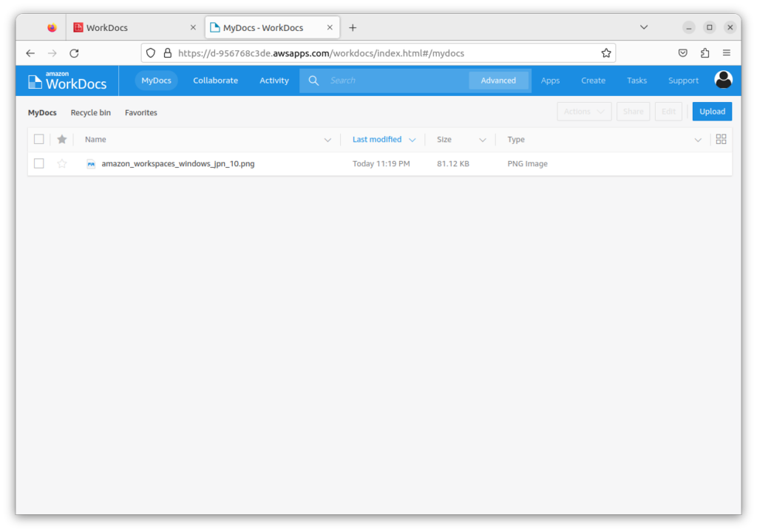This screenshot has width=757, height=532.
Task: Open the Recycle bin section
Action: tap(90, 112)
